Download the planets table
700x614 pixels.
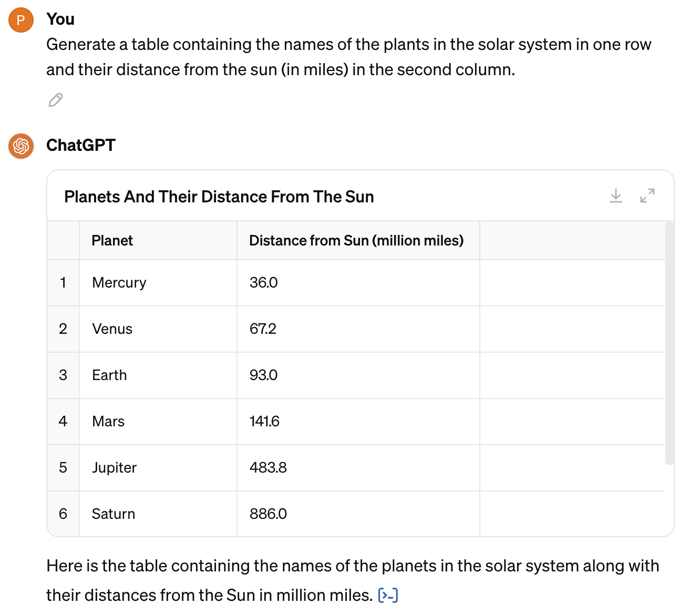[x=616, y=196]
